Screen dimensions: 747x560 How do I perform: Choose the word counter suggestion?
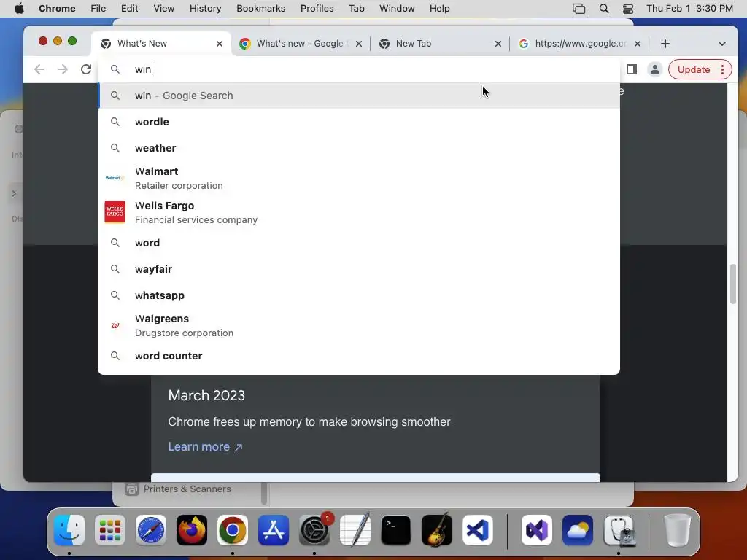click(x=359, y=356)
